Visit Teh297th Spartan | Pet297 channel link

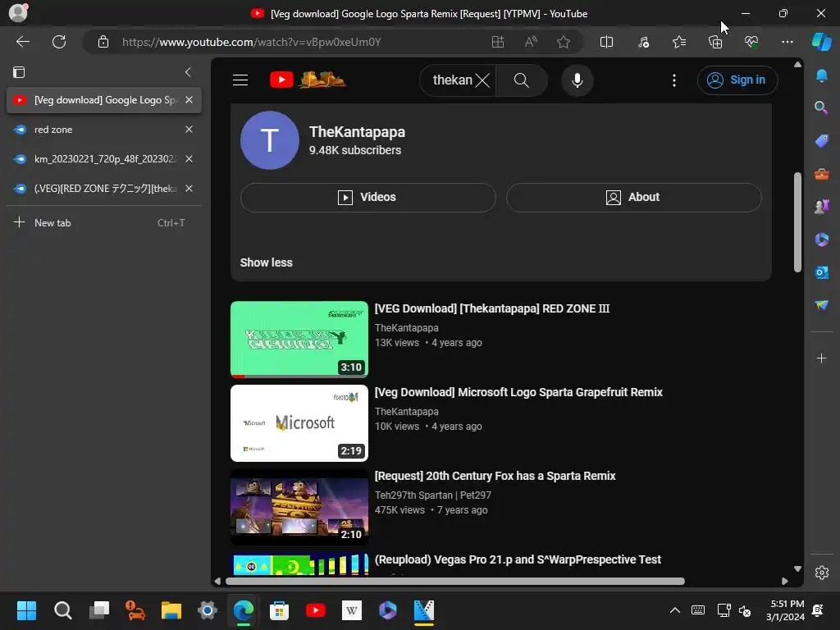coord(433,495)
